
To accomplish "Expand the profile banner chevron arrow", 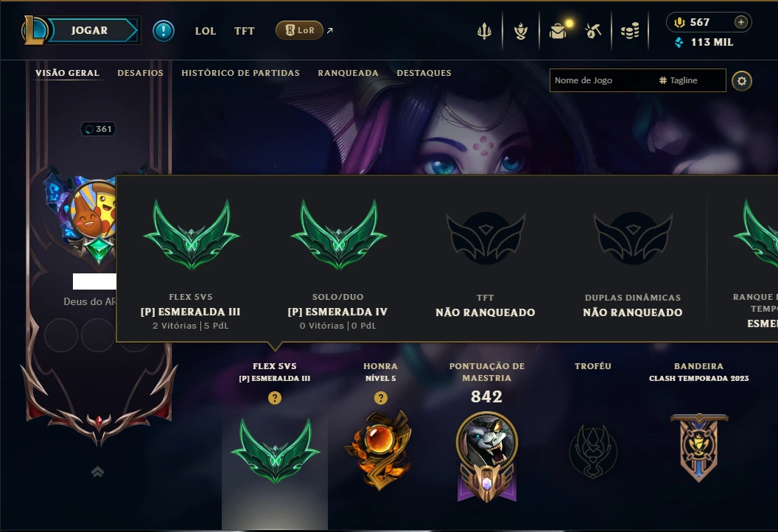I will [98, 472].
